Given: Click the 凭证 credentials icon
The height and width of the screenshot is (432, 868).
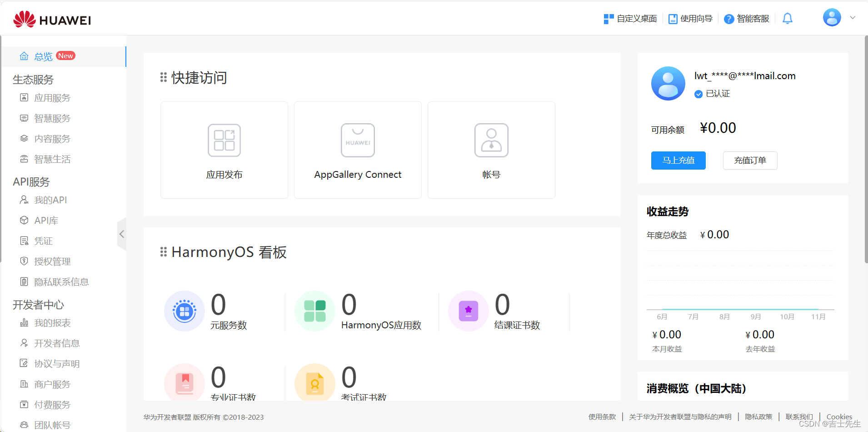Looking at the screenshot, I should coord(24,241).
